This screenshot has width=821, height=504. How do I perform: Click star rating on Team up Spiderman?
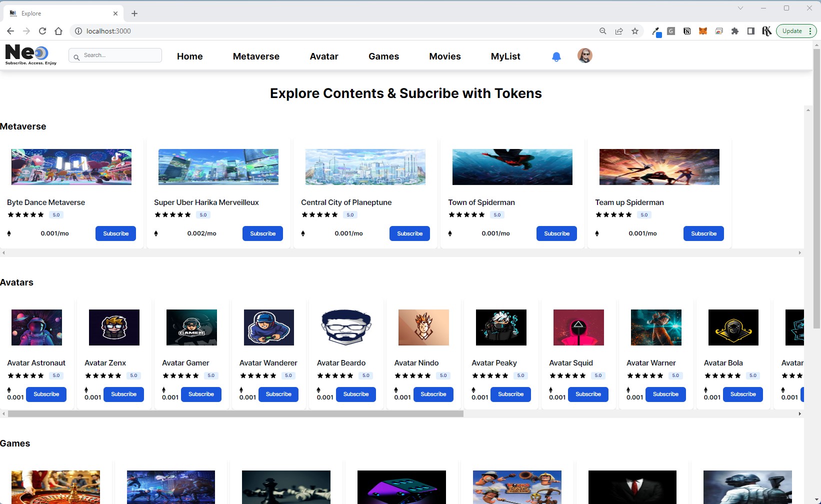point(613,215)
